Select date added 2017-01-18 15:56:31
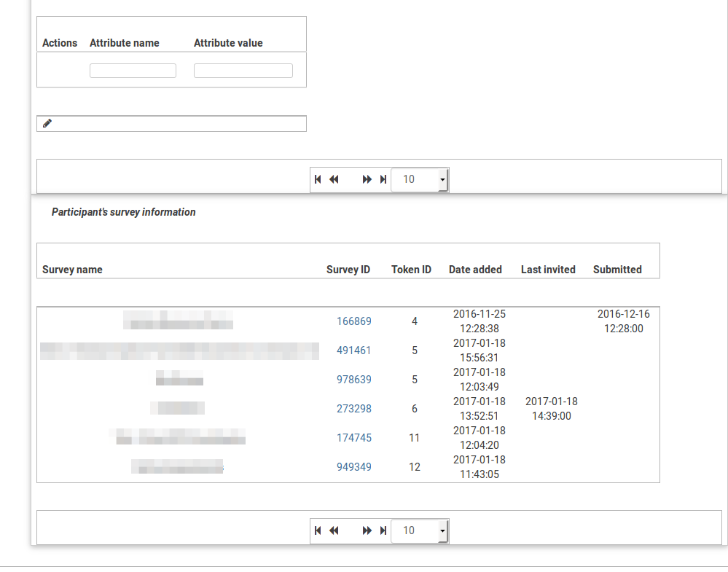 click(480, 350)
